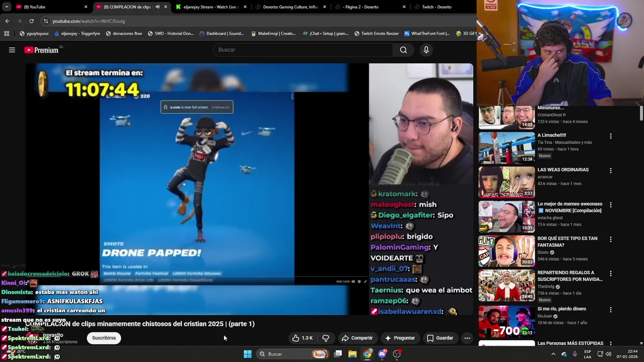
Task: Open 'yguiytuyuiui' bookmark
Action: click(34, 34)
